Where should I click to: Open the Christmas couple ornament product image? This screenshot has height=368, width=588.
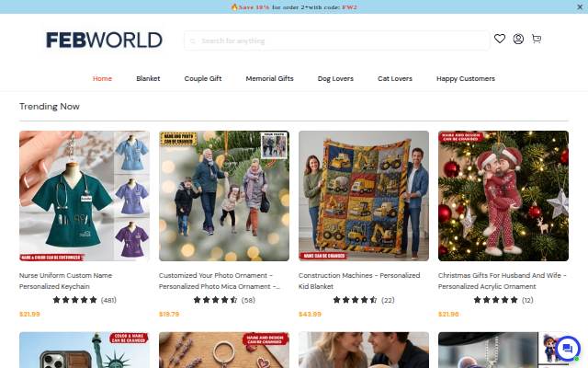503,196
